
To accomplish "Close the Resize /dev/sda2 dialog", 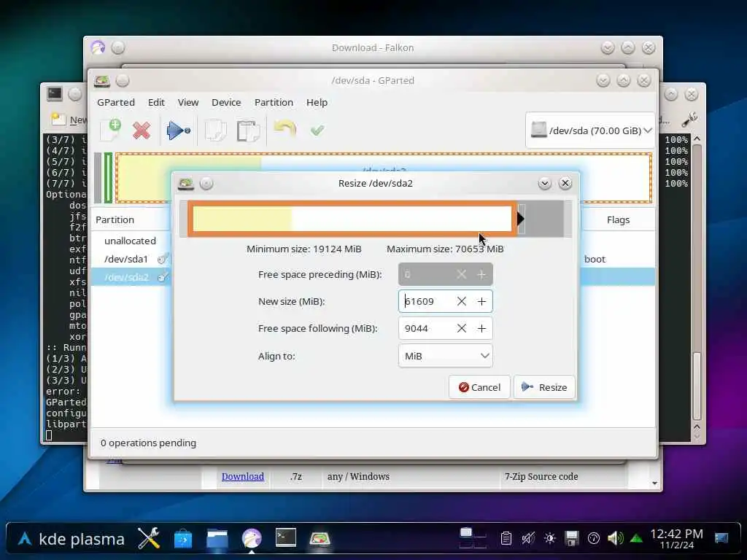I will pyautogui.click(x=565, y=183).
